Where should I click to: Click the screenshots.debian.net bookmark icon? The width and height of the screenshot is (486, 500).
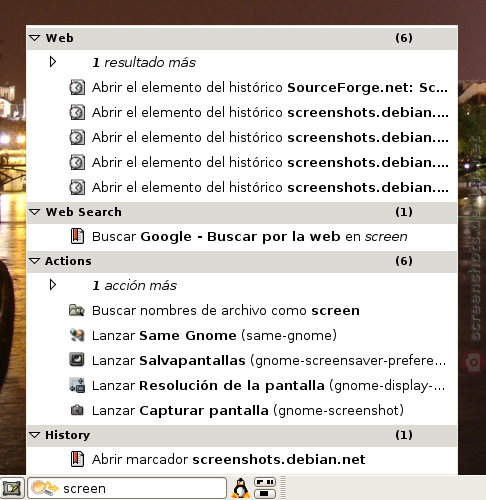click(x=77, y=459)
